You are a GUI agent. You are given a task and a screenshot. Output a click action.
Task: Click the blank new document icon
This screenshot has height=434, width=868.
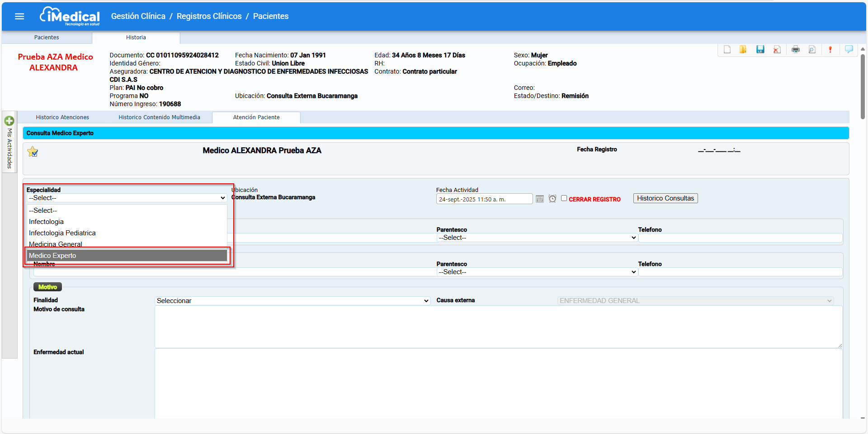[727, 50]
